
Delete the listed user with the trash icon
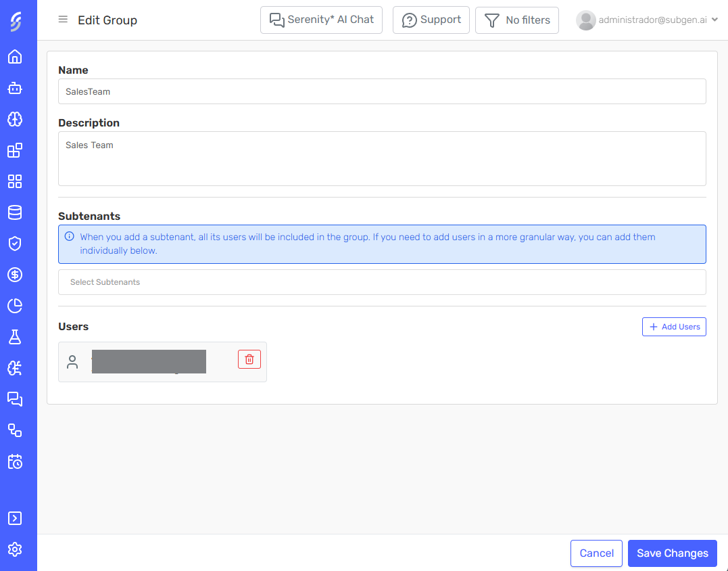tap(249, 359)
